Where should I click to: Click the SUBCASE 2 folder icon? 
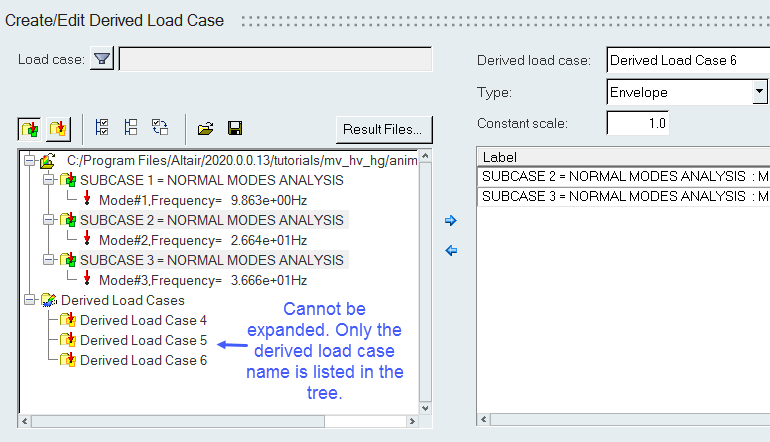[68, 220]
